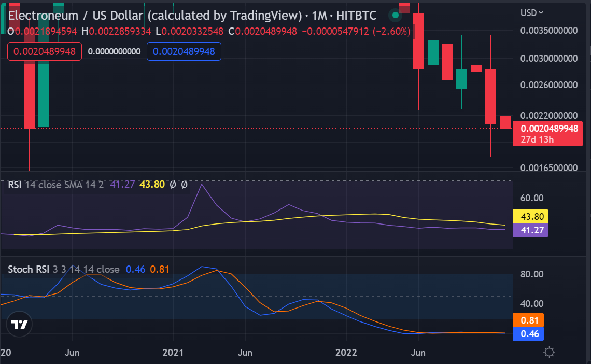Open the USD currency dropdown
This screenshot has width=591, height=364.
click(531, 13)
